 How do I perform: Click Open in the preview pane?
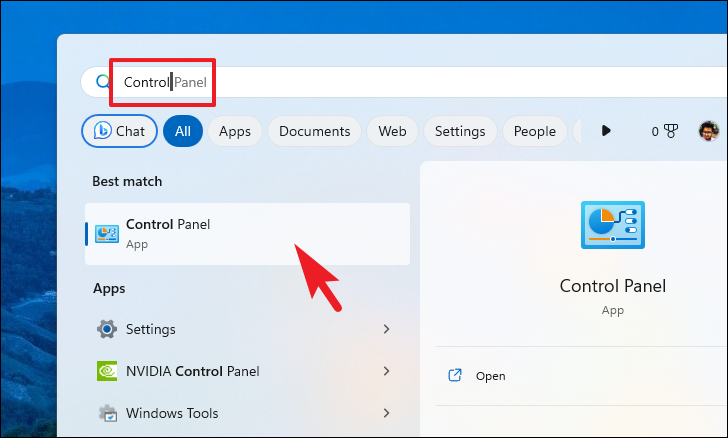[490, 376]
